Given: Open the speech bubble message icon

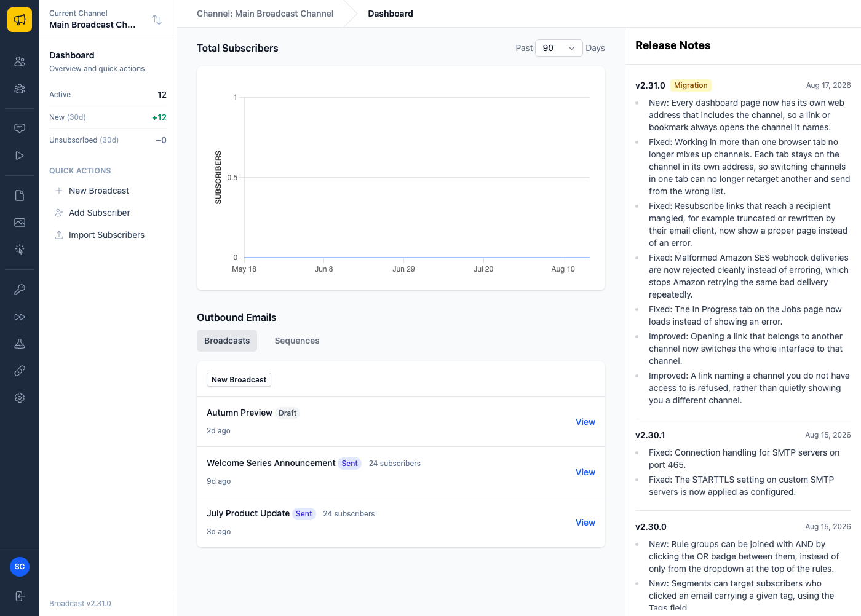Looking at the screenshot, I should point(20,128).
